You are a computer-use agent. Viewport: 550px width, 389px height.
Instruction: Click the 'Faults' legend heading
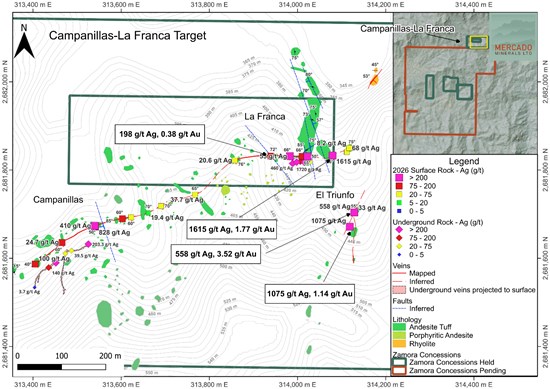pos(402,301)
